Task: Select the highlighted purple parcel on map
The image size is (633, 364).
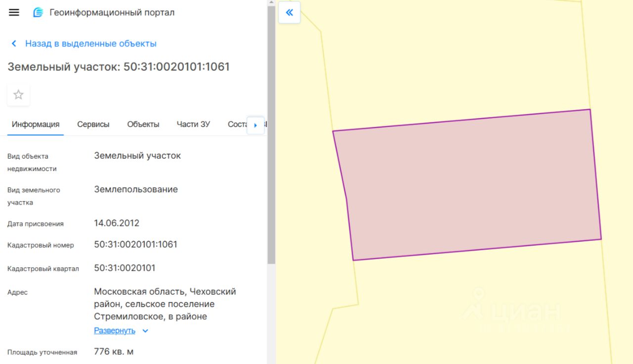Action: 467,185
